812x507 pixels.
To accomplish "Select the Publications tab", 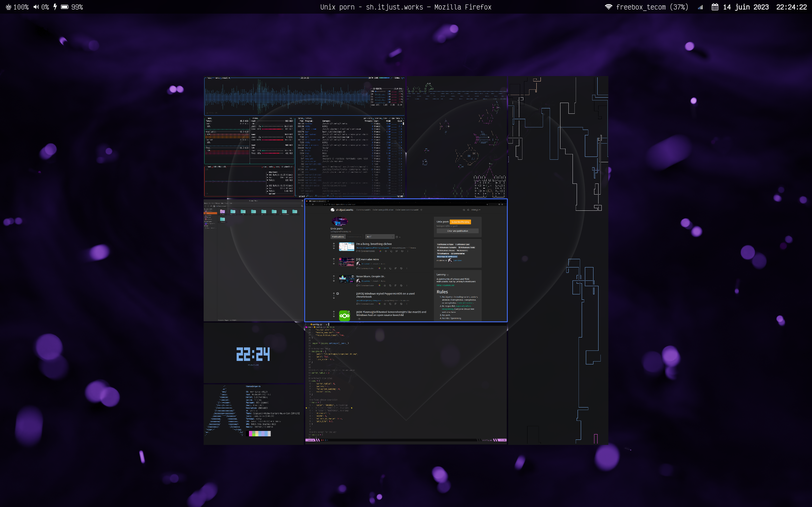I will (x=338, y=237).
